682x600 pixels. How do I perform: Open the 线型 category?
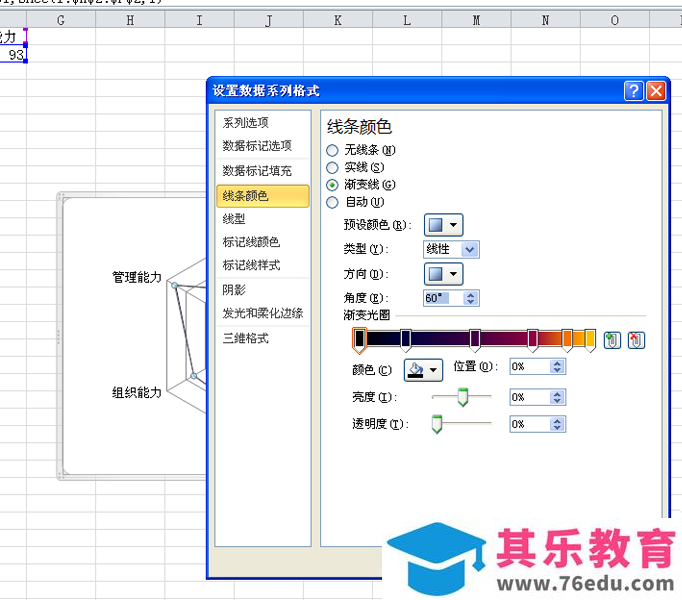(263, 219)
